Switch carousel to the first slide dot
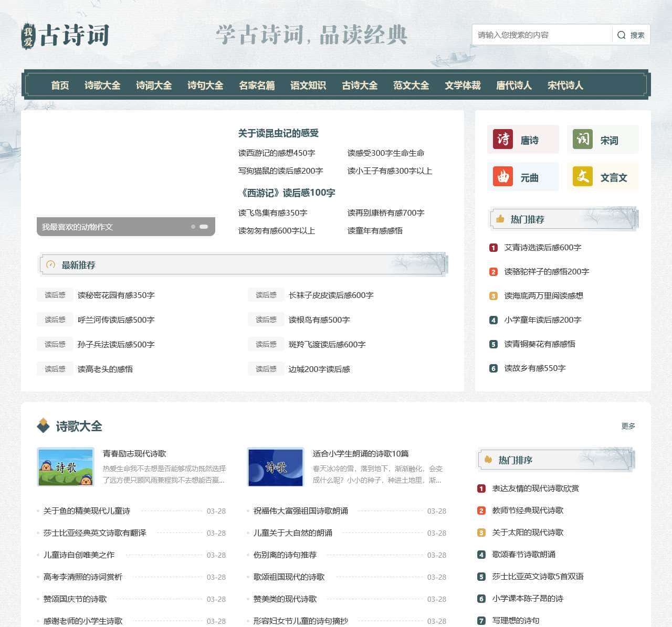The image size is (672, 627). (x=193, y=227)
